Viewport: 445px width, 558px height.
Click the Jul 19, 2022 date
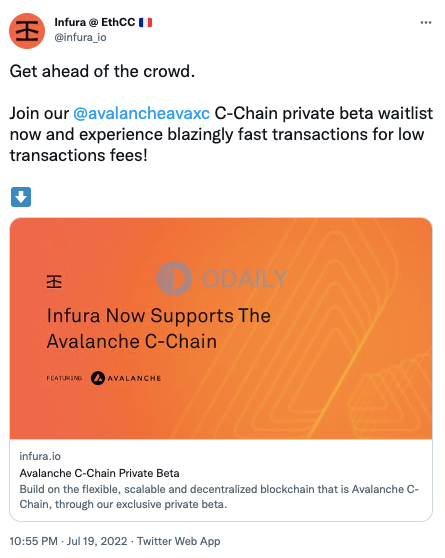[97, 541]
